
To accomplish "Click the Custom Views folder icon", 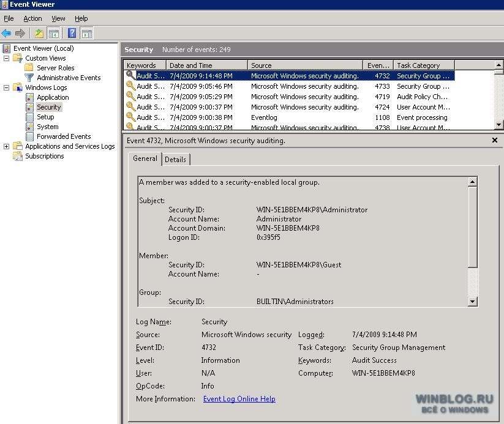I will 18,58.
